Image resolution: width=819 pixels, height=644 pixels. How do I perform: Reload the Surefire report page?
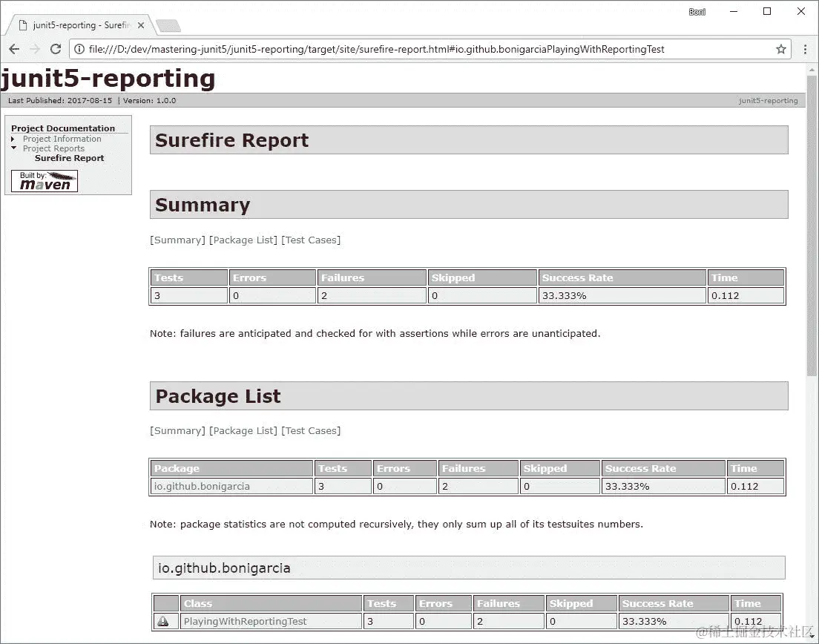tap(56, 49)
